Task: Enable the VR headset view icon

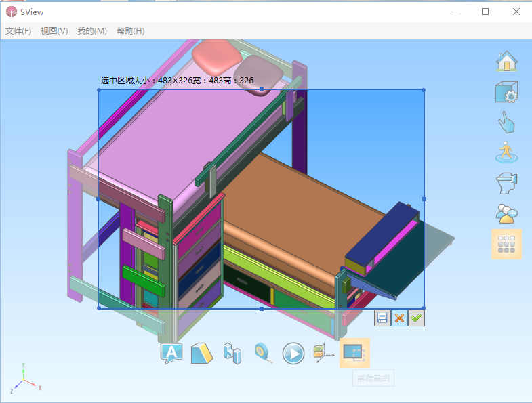Action: 506,183
